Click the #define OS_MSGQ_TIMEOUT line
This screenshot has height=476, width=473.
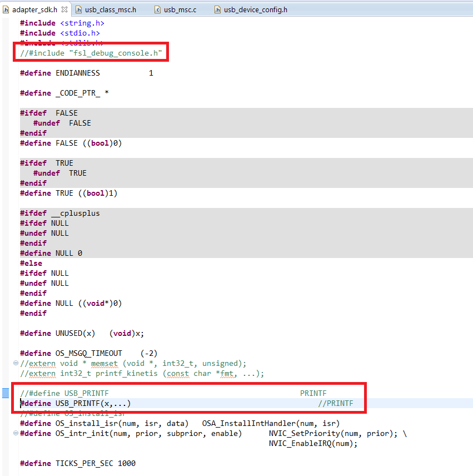(89, 354)
